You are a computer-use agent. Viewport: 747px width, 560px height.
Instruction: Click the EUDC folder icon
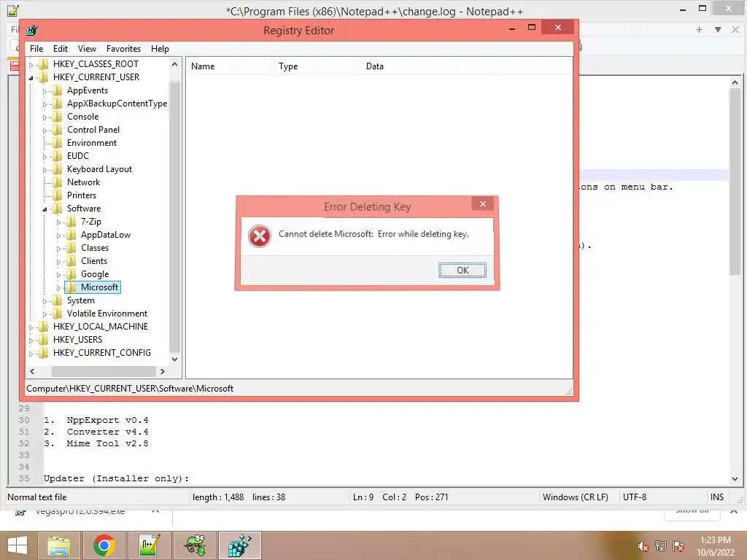click(57, 156)
